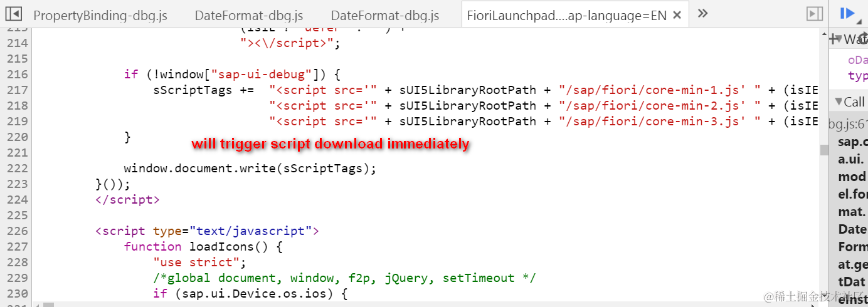Viewport: 868px width, 307px height.
Task: Click sScriptTags += on line 217
Action: [x=203, y=90]
